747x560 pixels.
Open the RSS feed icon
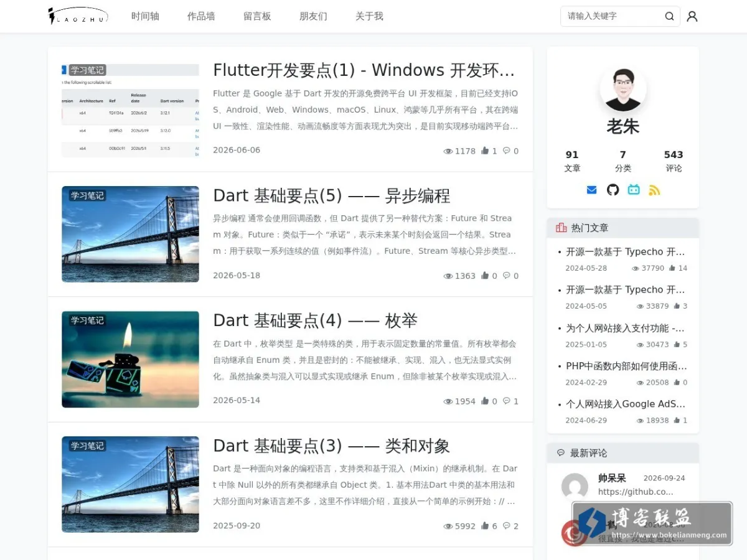pyautogui.click(x=654, y=190)
